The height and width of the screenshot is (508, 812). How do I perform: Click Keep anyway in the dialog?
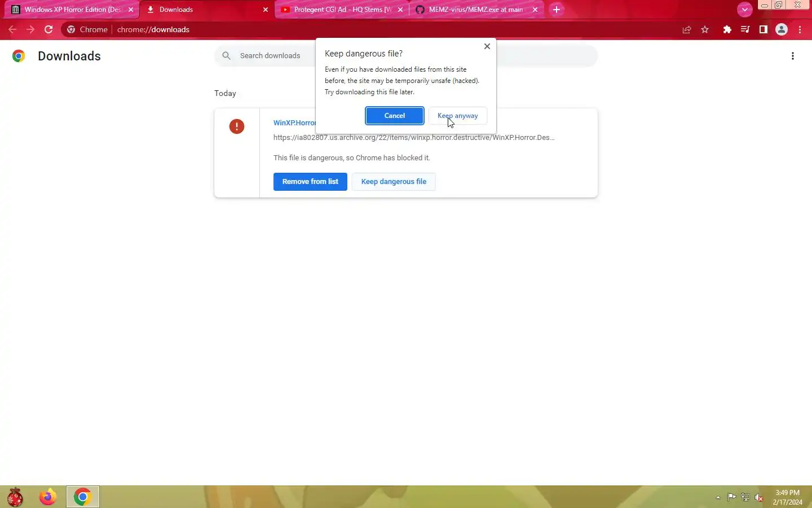pos(458,116)
